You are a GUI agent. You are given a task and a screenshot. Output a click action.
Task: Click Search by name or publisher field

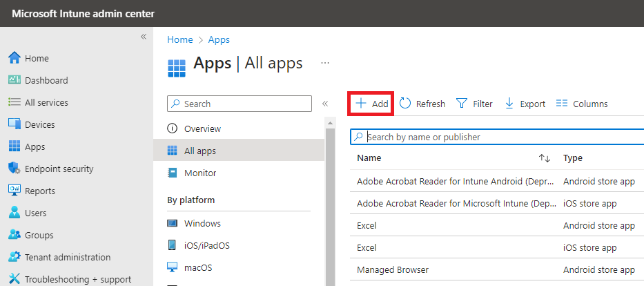click(497, 137)
